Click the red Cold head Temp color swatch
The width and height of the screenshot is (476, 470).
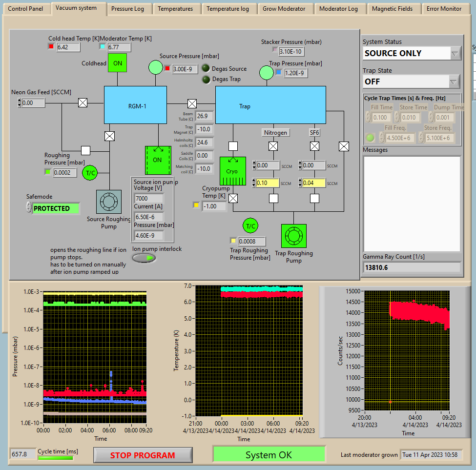(x=51, y=47)
